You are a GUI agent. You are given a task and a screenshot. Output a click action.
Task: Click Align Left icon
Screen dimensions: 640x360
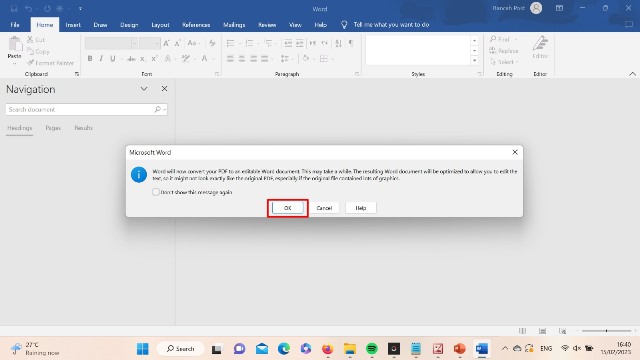click(231, 59)
